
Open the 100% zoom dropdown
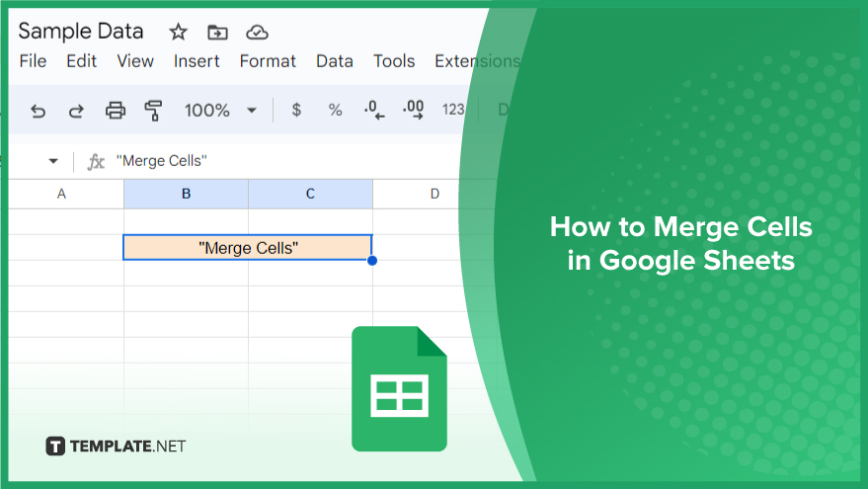click(221, 111)
